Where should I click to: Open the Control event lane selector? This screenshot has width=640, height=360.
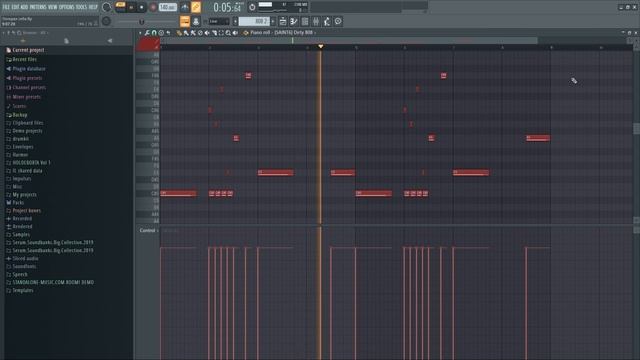(x=149, y=231)
